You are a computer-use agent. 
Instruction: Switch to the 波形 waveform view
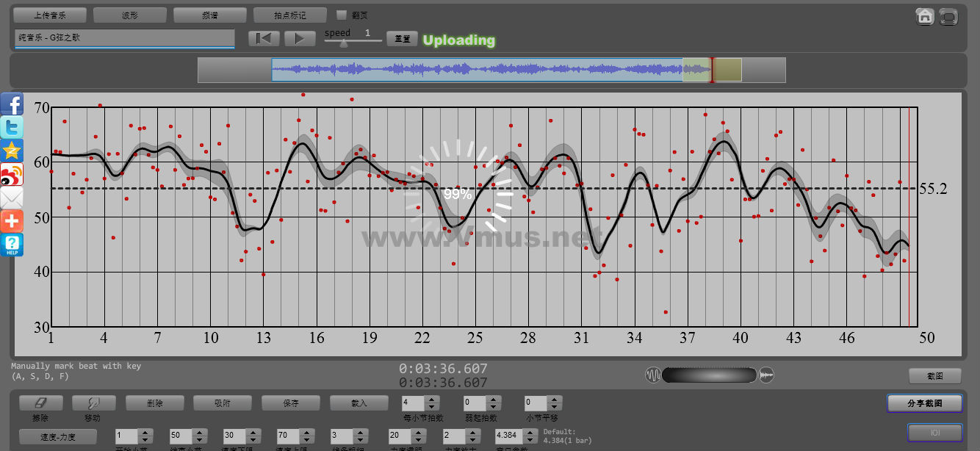(130, 15)
